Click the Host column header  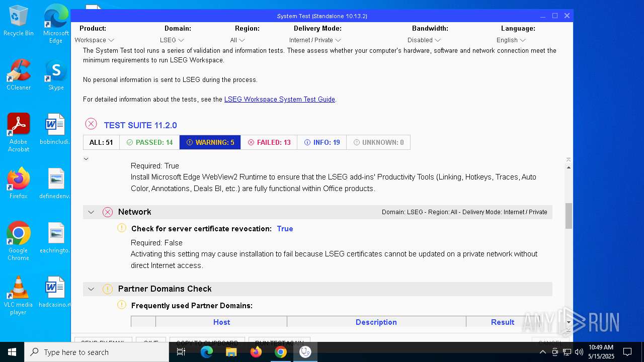[221, 322]
